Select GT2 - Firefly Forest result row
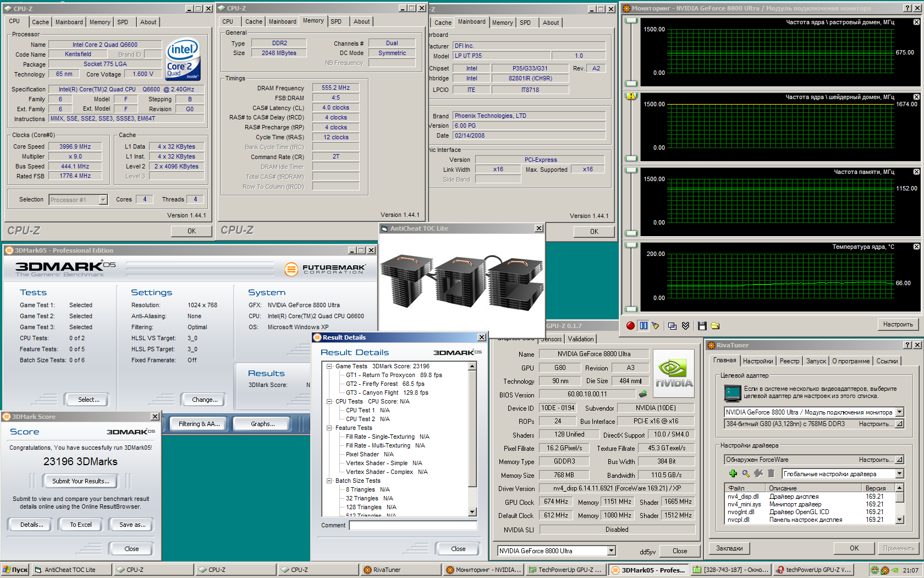The height and width of the screenshot is (578, 924). tap(385, 384)
